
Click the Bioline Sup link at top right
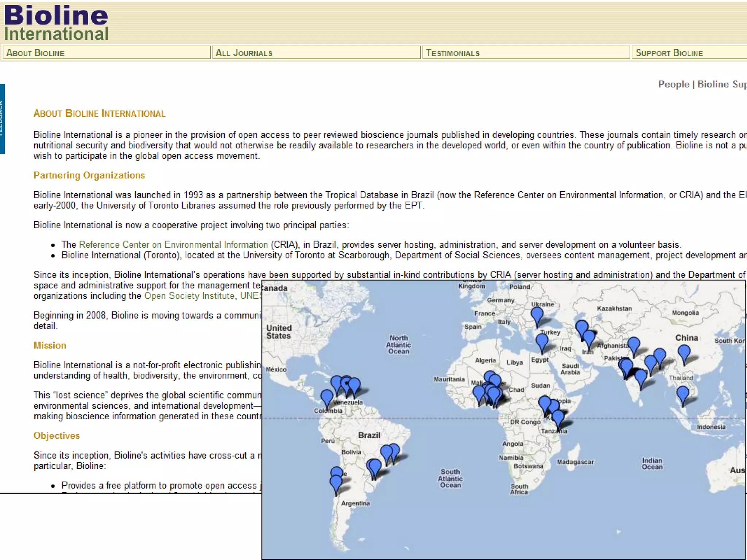pos(721,84)
